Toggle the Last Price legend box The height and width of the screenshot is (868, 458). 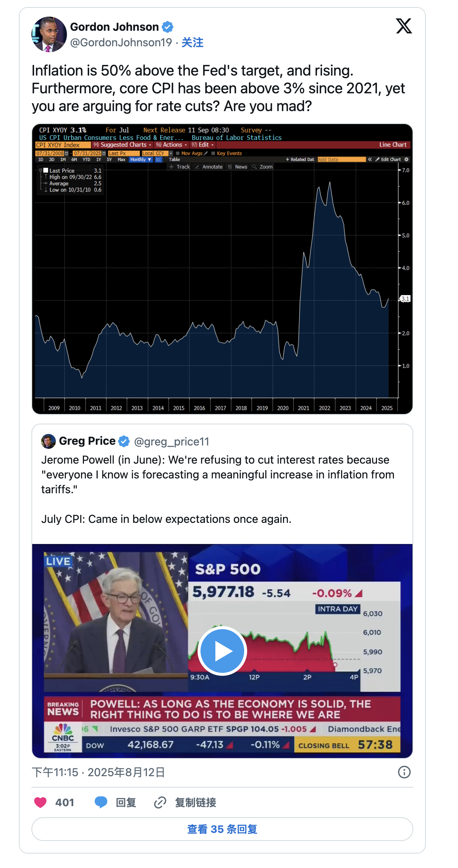pos(46,171)
